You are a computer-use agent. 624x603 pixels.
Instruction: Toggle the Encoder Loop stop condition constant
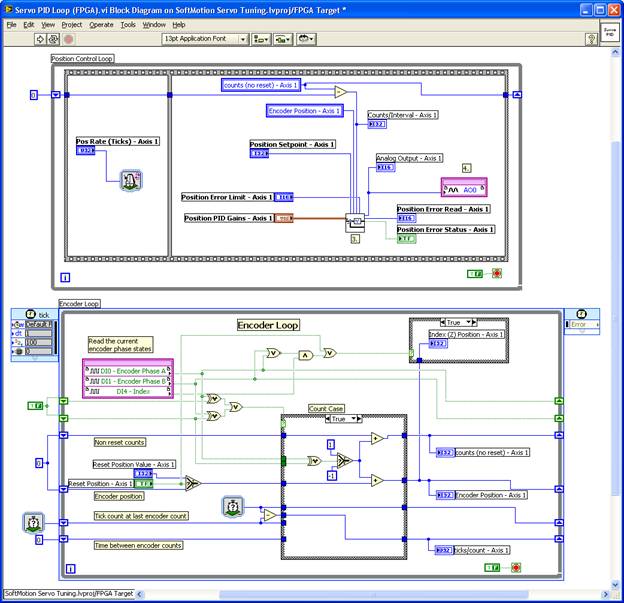(493, 568)
